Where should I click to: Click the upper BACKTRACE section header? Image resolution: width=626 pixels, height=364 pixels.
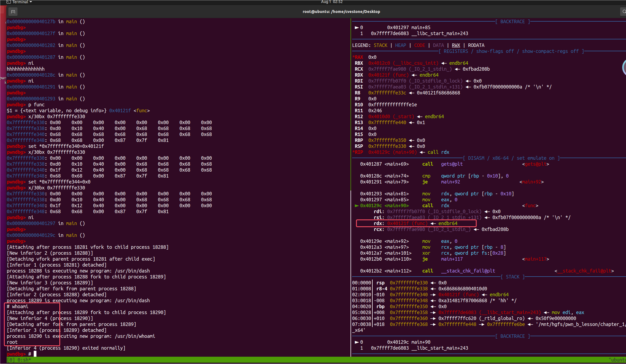point(513,22)
